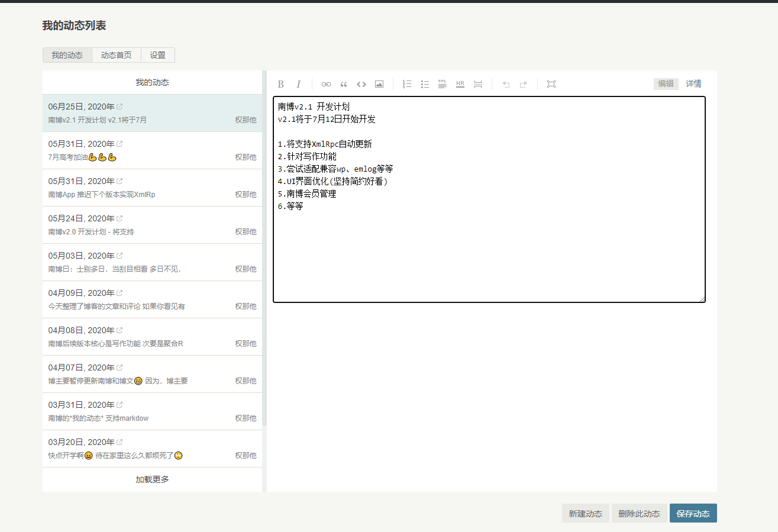Select post 南博日：士别多日

point(152,262)
